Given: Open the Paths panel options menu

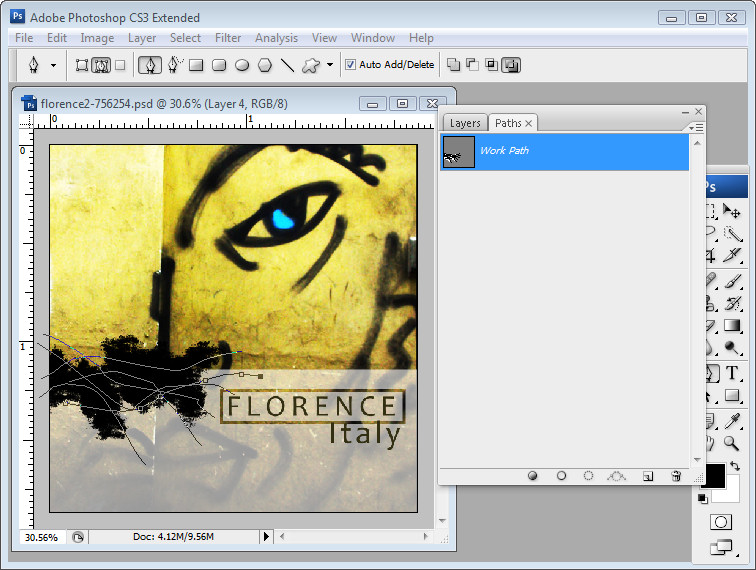Looking at the screenshot, I should tap(696, 127).
